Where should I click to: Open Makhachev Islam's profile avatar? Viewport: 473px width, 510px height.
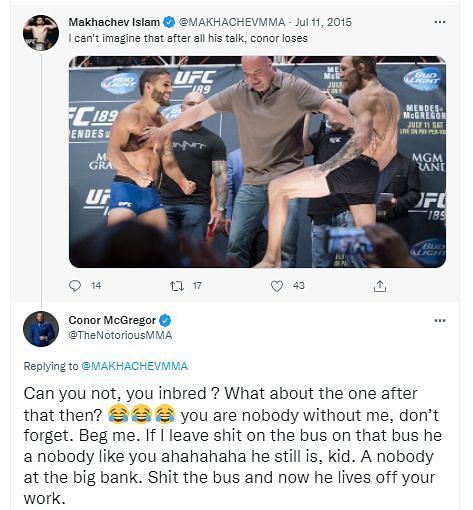(41, 33)
